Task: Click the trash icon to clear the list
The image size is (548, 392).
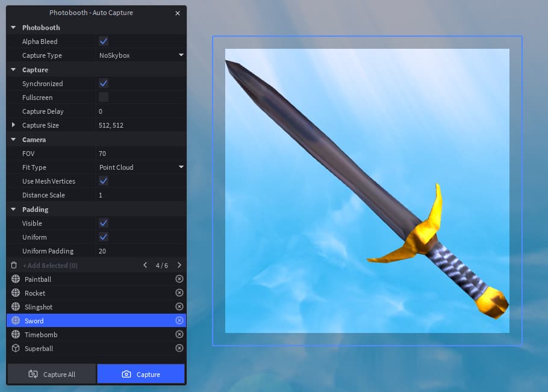Action: pyautogui.click(x=14, y=265)
